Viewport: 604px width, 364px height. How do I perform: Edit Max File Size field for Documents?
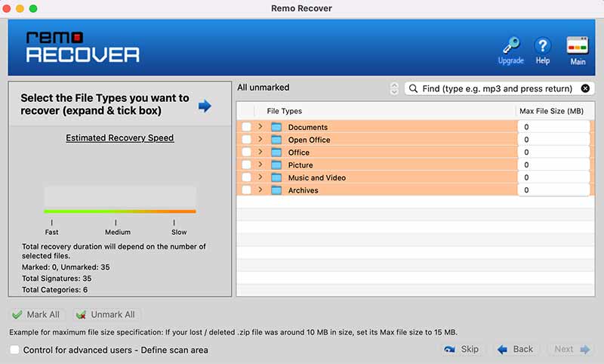[553, 127]
